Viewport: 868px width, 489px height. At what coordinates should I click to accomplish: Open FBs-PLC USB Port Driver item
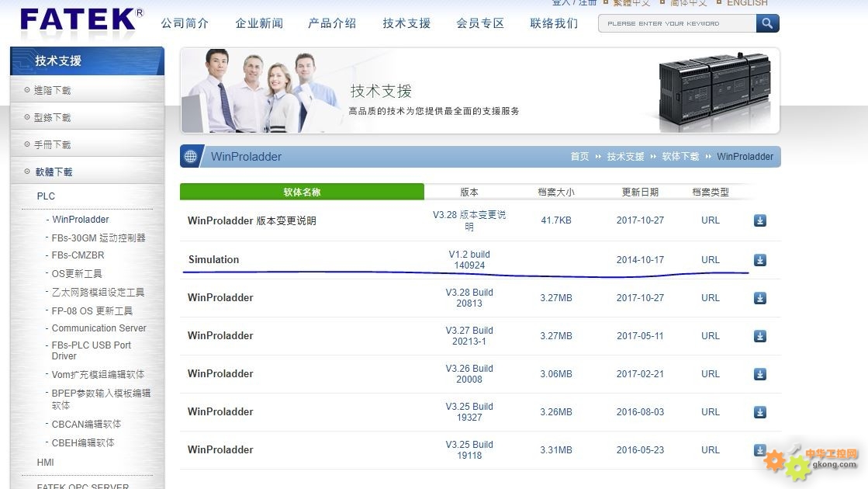92,351
